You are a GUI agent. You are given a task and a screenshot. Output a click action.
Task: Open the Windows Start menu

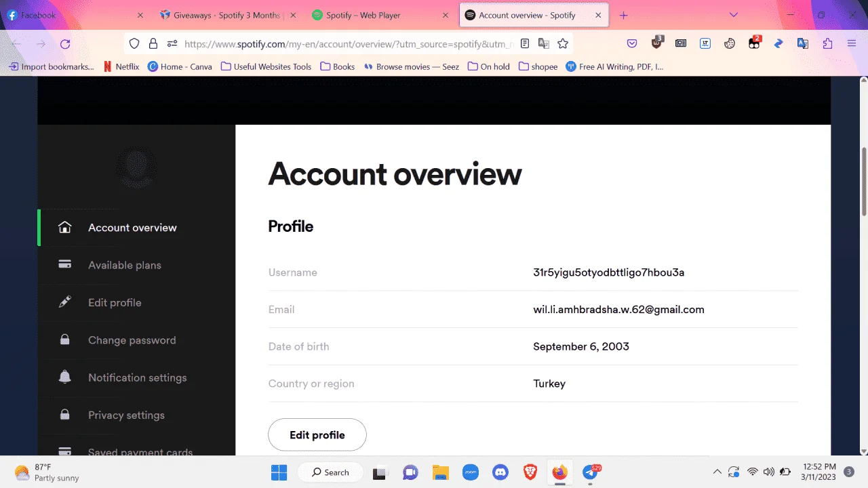(279, 472)
